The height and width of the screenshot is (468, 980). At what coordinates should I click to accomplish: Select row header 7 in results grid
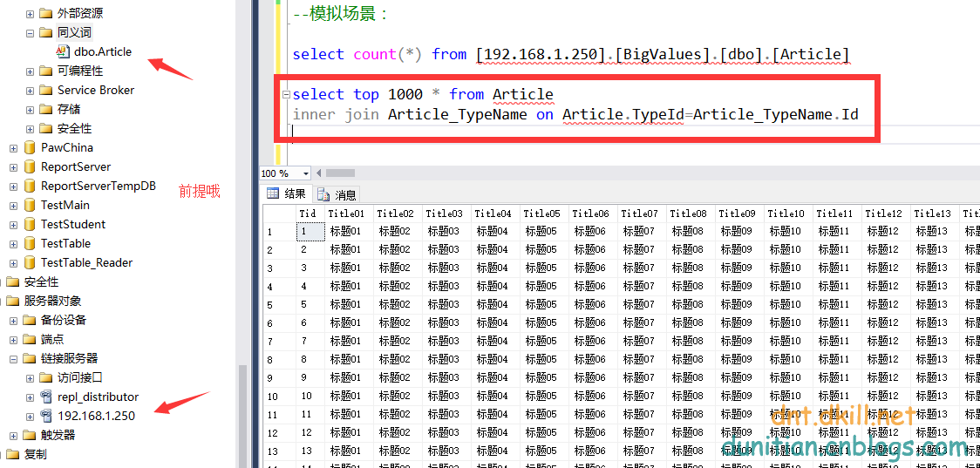279,341
